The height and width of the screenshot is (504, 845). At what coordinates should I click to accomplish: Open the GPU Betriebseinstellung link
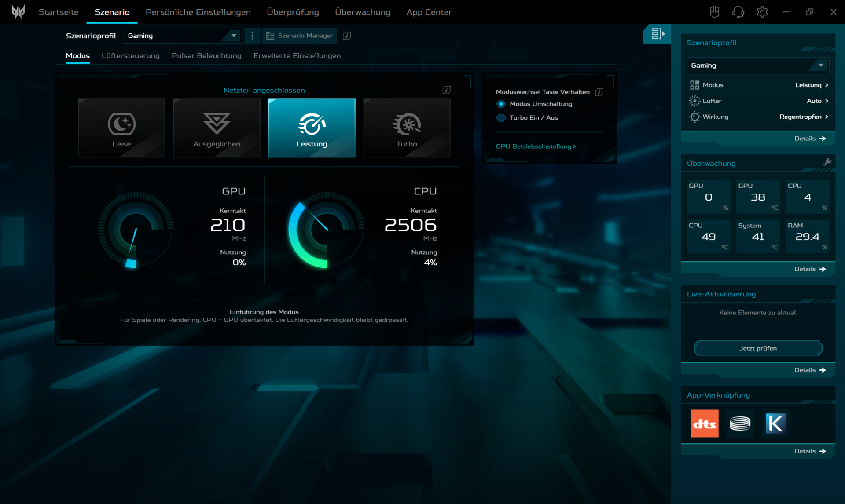[x=536, y=146]
